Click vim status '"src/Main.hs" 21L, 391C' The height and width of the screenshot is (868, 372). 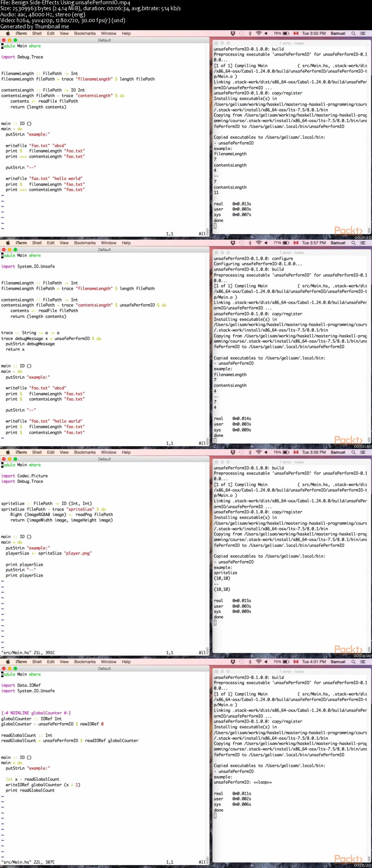[28, 653]
